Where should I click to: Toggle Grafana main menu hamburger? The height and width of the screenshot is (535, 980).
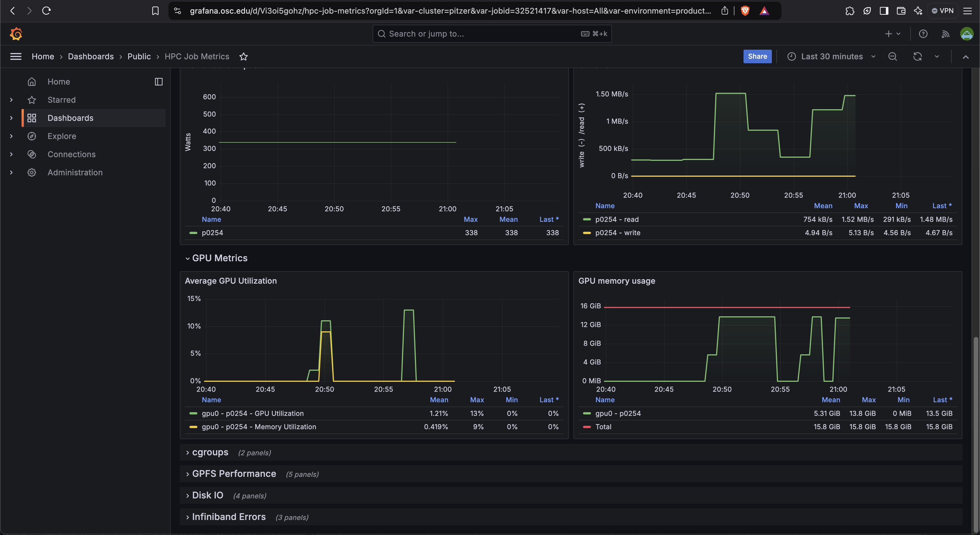pos(16,56)
